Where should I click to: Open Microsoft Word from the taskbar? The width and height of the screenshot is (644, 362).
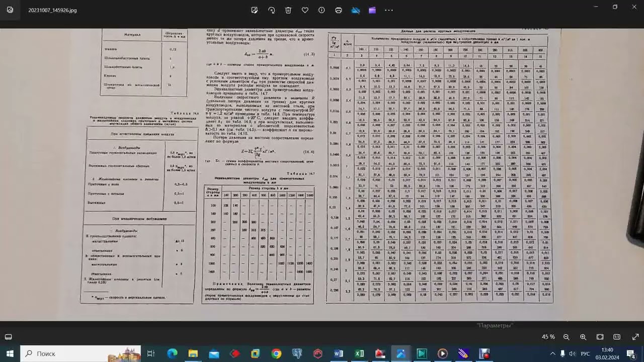[x=339, y=353]
